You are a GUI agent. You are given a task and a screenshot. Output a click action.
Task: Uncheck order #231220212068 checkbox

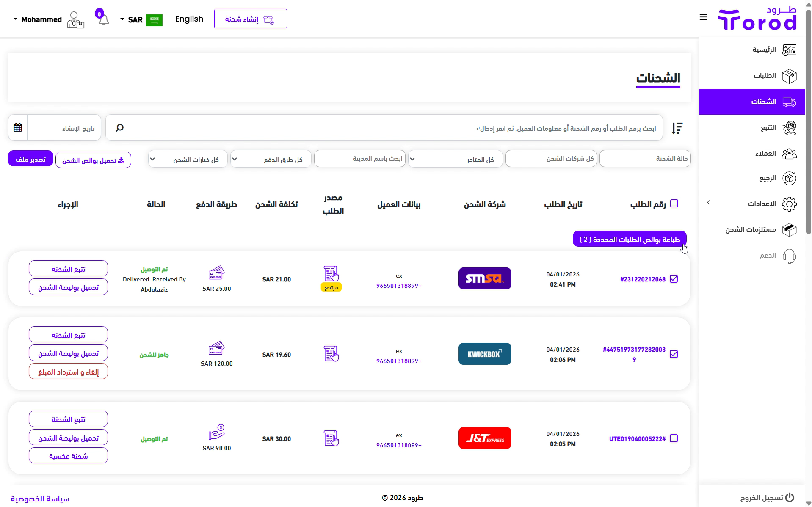click(x=674, y=279)
